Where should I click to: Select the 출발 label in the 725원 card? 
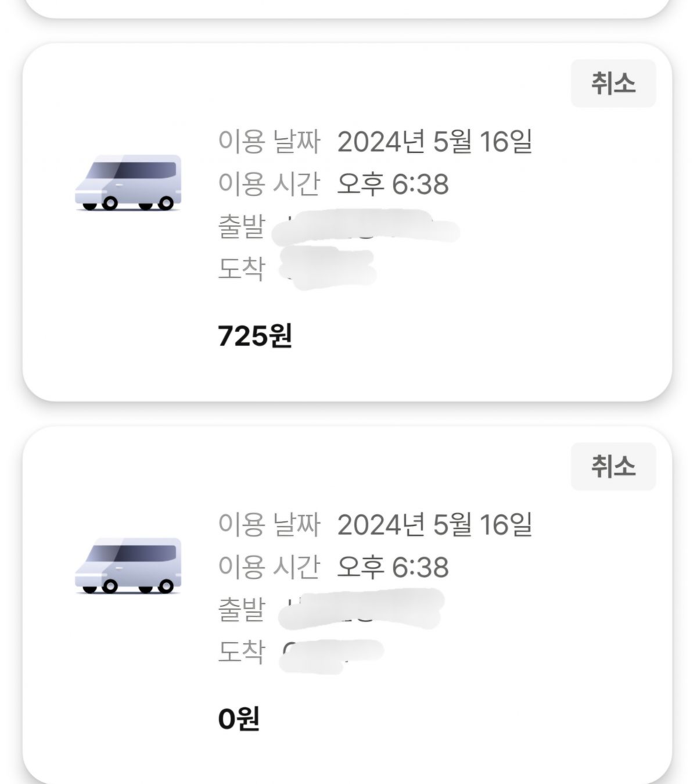pos(242,227)
